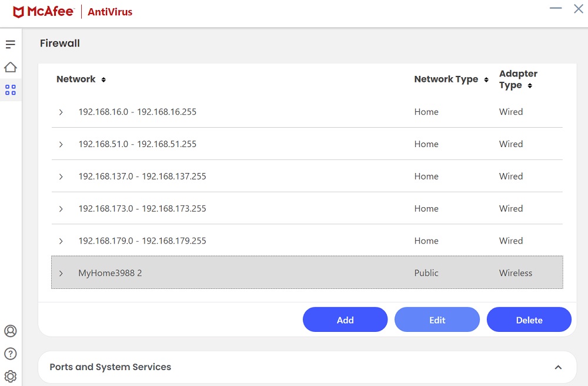Toggle sort order on Network Type column
Screen dimensions: 588x386
(x=486, y=79)
